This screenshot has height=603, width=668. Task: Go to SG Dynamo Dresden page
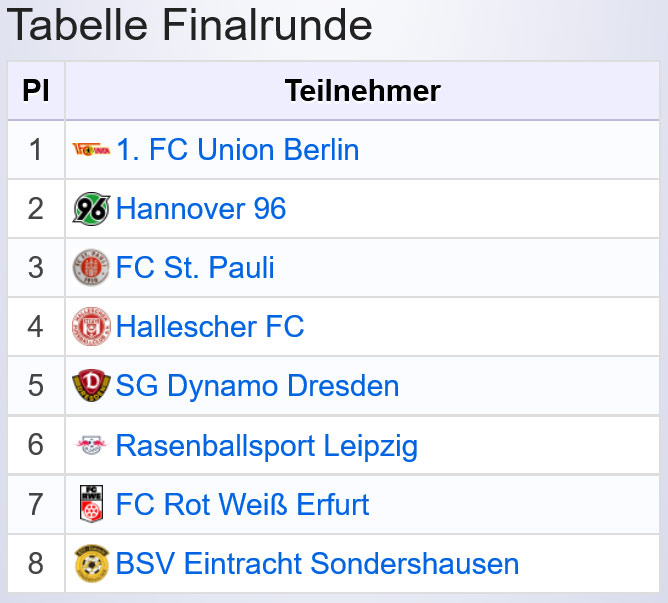257,386
